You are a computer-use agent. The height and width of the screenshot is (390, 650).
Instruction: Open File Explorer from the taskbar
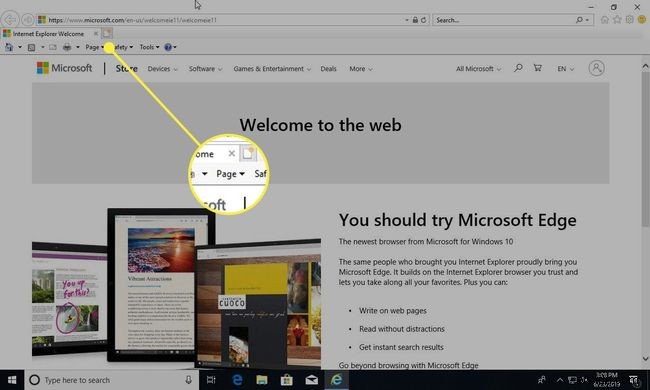point(262,380)
